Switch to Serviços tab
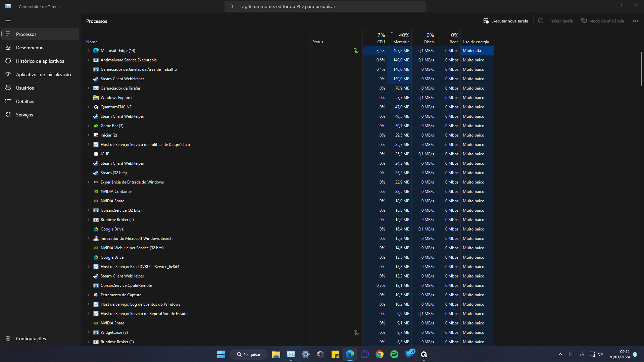 coord(40,115)
